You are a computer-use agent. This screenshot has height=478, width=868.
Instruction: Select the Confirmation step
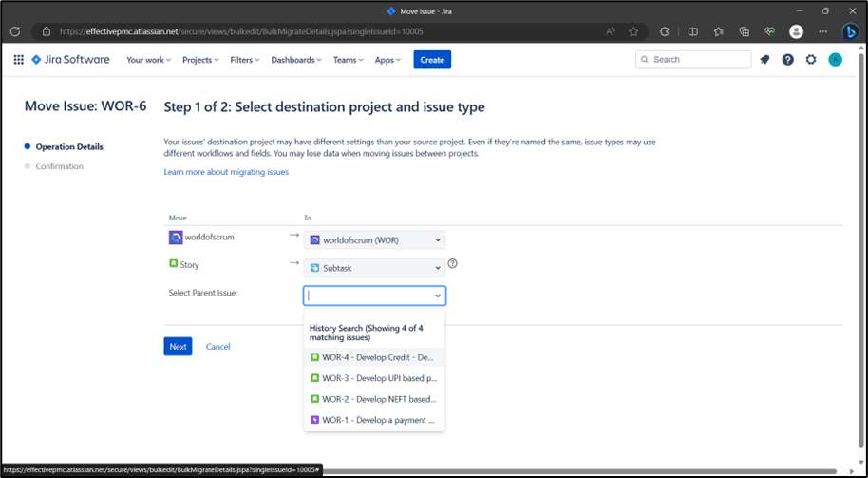tap(59, 166)
